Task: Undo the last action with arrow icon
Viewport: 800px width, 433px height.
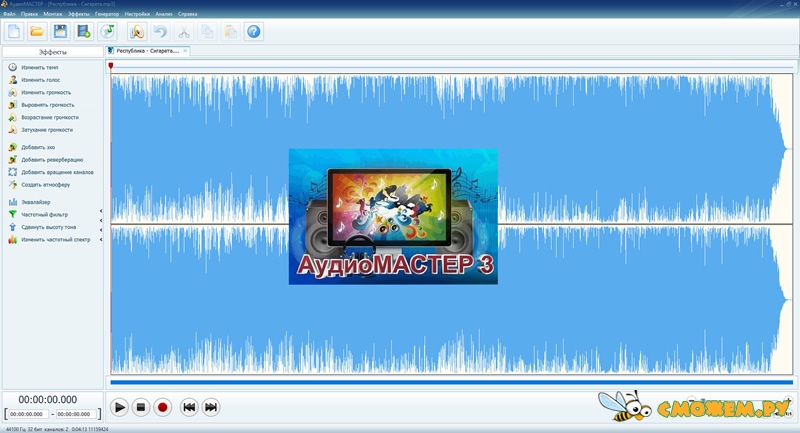Action: point(160,32)
